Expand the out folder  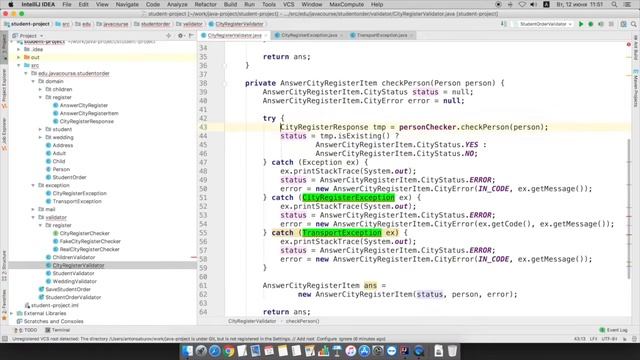(19, 57)
